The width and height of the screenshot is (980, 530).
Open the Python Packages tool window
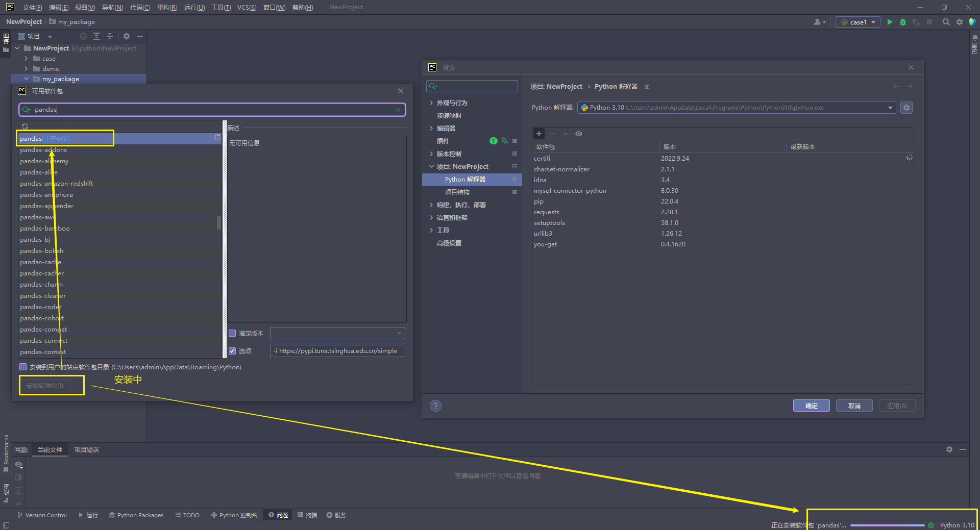coord(136,515)
